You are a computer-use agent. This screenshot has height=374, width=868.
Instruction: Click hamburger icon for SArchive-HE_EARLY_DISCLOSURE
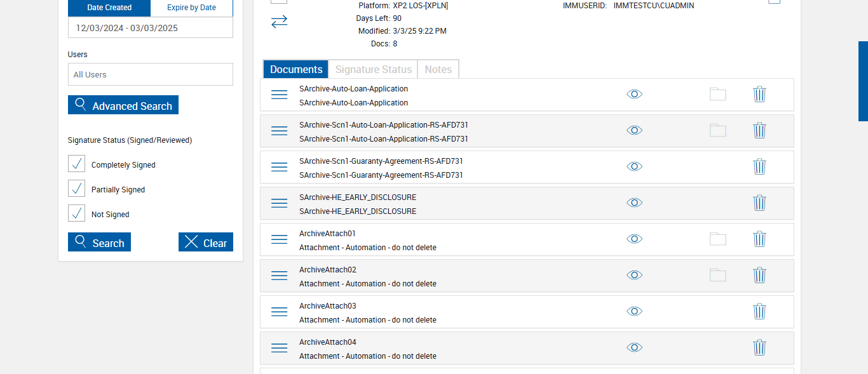coord(280,203)
